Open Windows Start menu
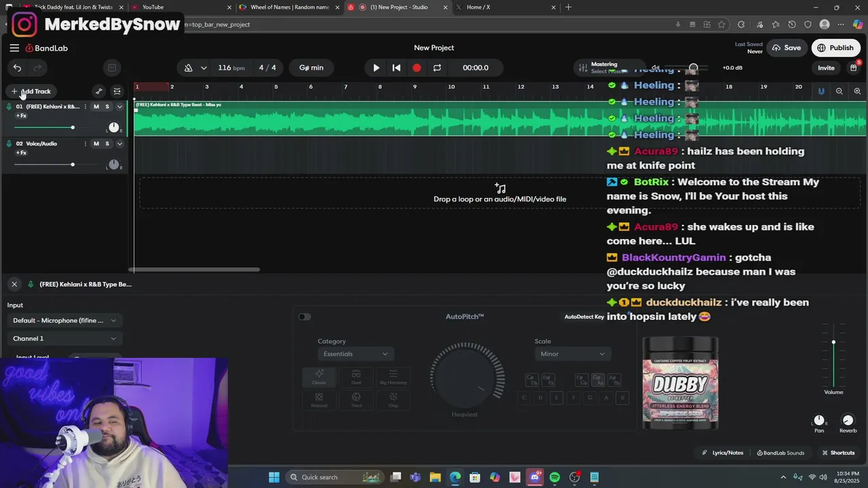The height and width of the screenshot is (488, 868). 274,477
